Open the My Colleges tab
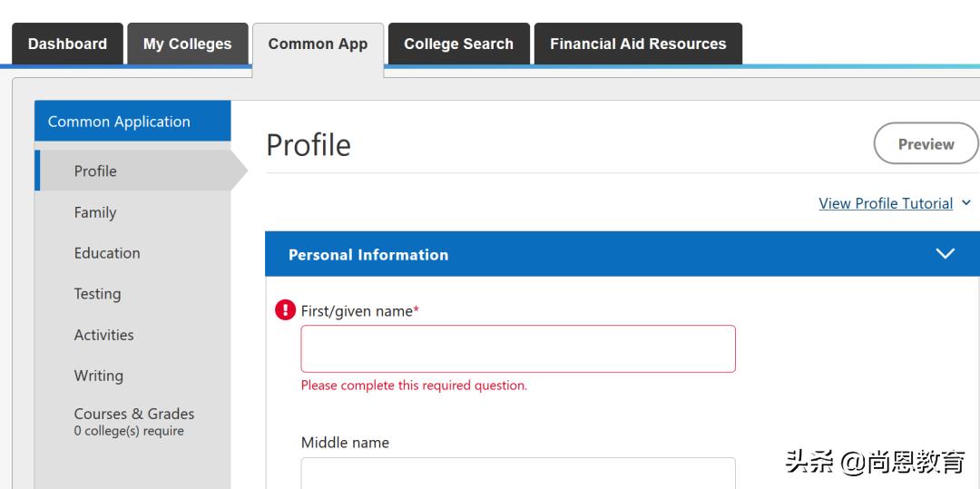This screenshot has height=489, width=980. [x=187, y=44]
